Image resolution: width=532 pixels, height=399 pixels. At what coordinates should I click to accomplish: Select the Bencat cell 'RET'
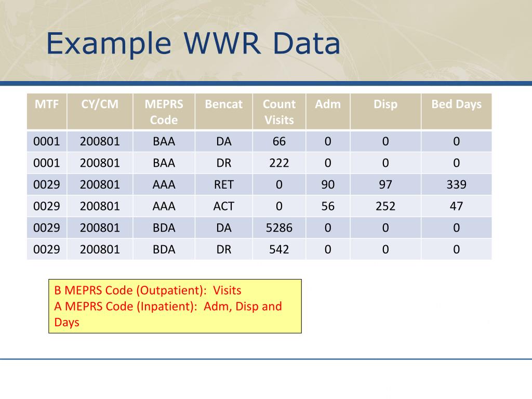(223, 184)
